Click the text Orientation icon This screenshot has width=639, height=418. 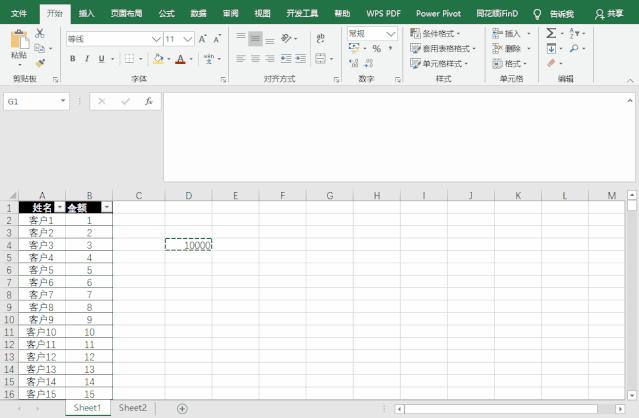tap(286, 39)
